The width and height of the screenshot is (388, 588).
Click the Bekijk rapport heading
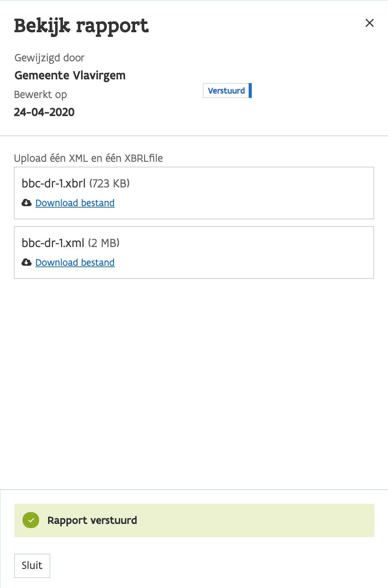pos(81,26)
